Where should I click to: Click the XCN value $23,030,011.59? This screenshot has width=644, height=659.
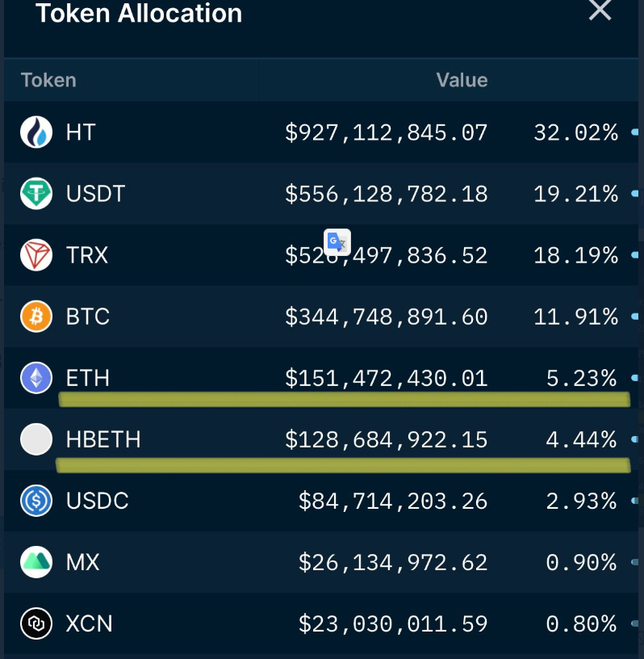[x=392, y=623]
